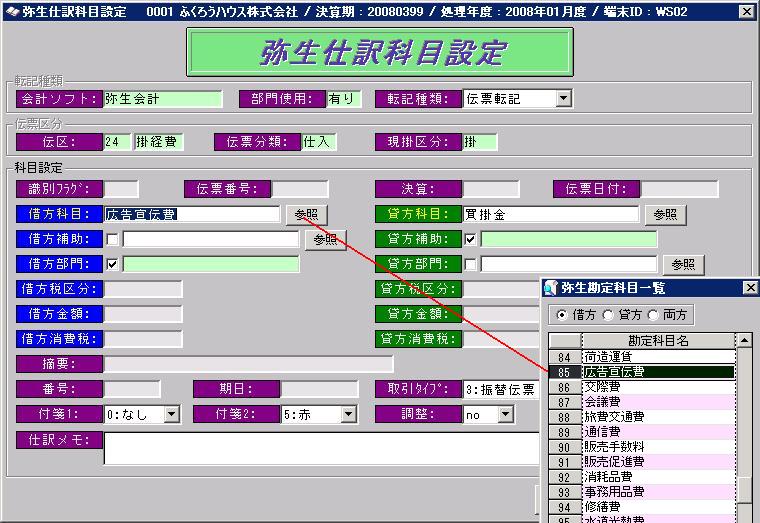Image resolution: width=760 pixels, height=523 pixels.
Task: Select the 販売促進費 row in list
Action: point(658,462)
